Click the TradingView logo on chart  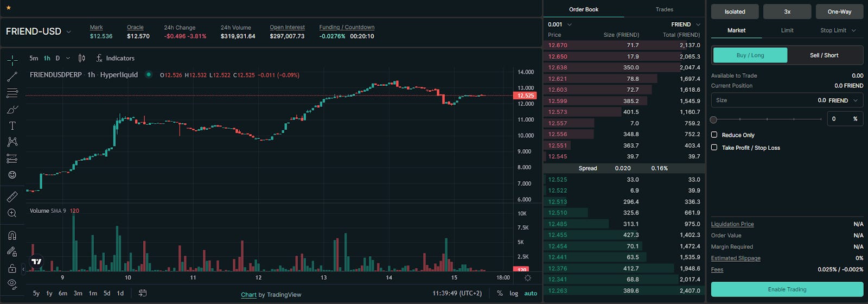(x=36, y=262)
